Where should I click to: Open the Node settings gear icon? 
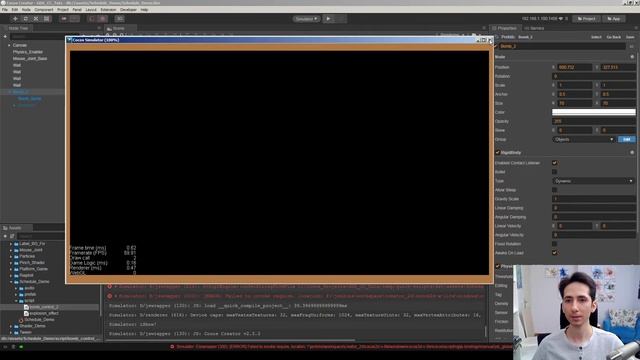(x=632, y=57)
